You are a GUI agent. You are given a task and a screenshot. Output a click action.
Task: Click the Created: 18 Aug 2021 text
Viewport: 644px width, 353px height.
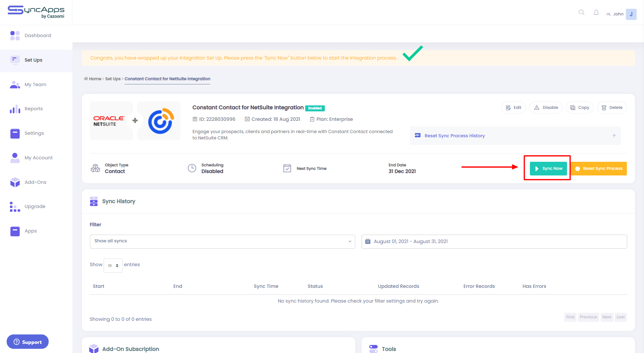point(276,119)
